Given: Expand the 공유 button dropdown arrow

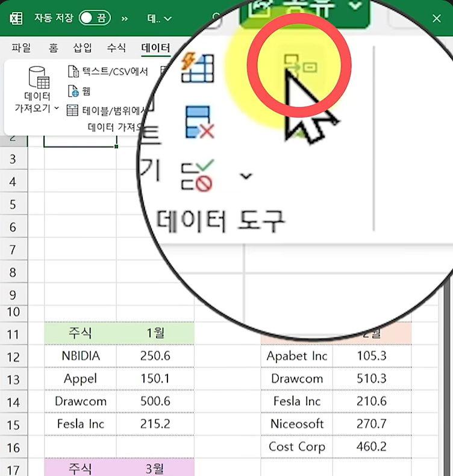Looking at the screenshot, I should pyautogui.click(x=355, y=5).
